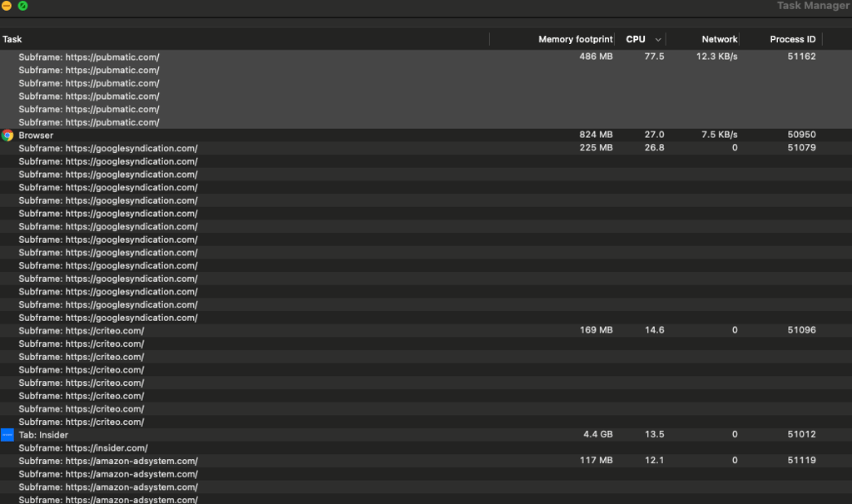Screen dimensions: 852x504
Task: Select pubmatic.com subframe label beside 486 MB
Action: pyautogui.click(x=88, y=57)
